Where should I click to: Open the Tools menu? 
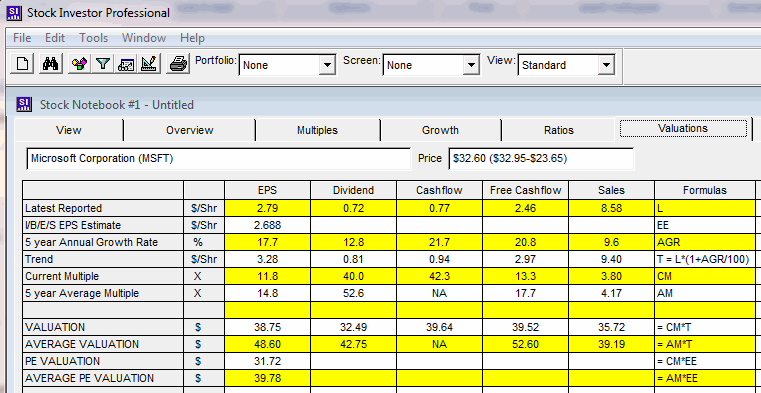[x=94, y=38]
